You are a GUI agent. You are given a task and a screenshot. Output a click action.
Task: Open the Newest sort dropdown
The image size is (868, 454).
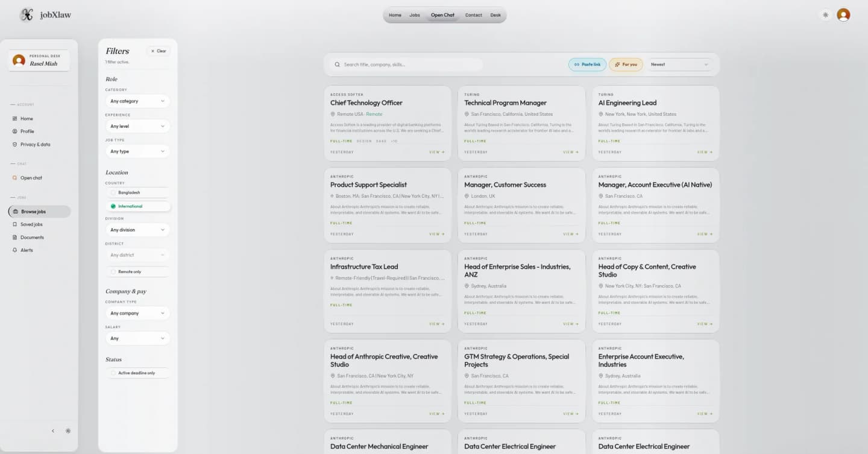pyautogui.click(x=679, y=65)
